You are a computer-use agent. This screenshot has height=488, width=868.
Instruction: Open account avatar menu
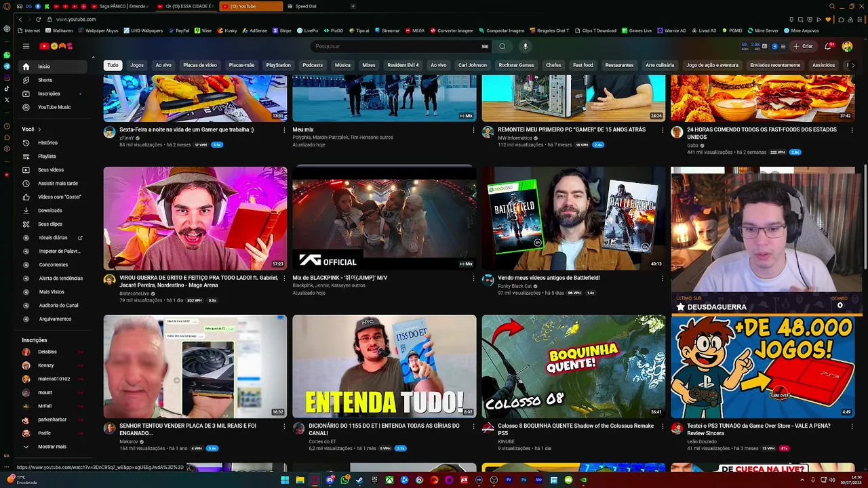[847, 46]
